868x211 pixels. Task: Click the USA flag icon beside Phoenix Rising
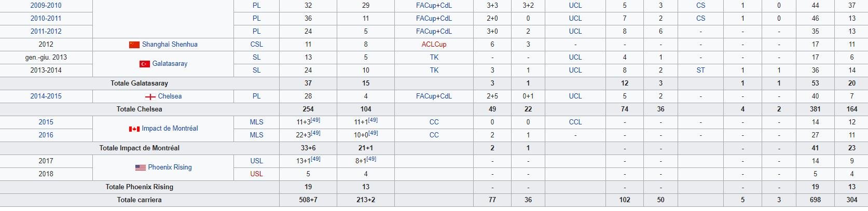(141, 167)
